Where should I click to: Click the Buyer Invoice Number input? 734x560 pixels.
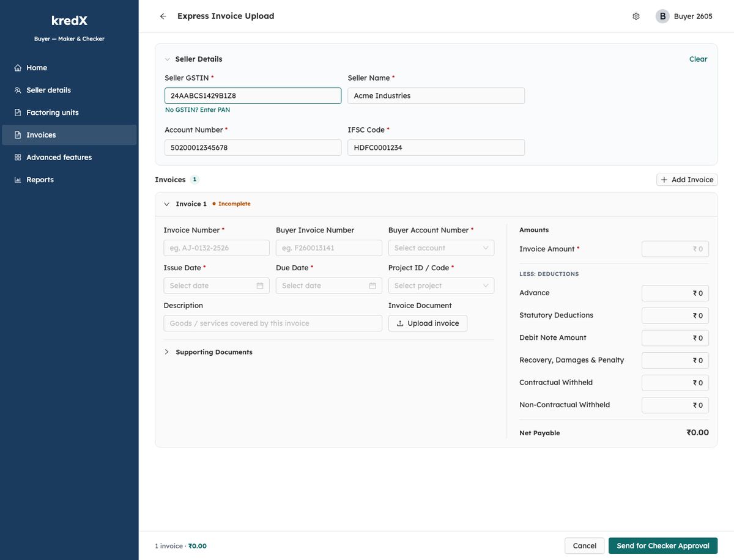(x=329, y=248)
